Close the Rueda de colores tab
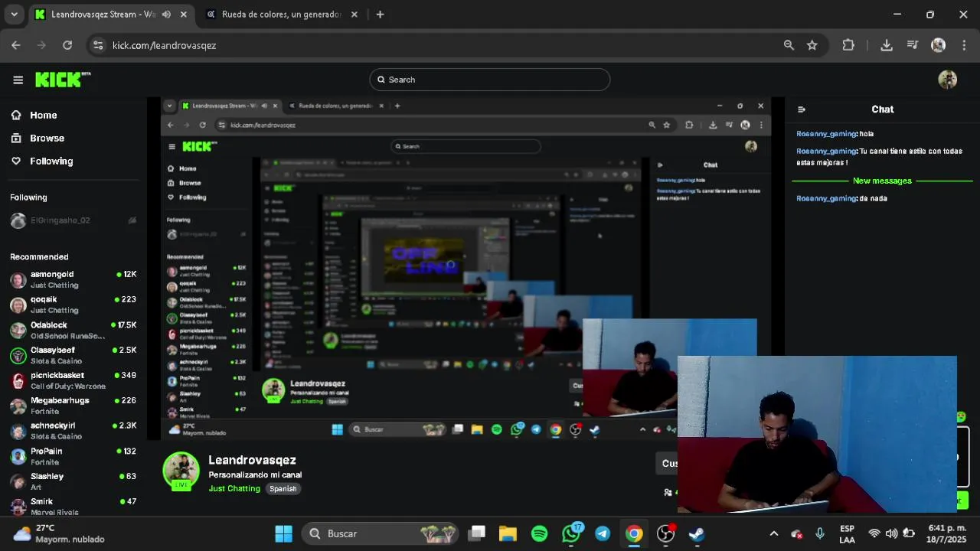The height and width of the screenshot is (551, 980). pos(355,15)
